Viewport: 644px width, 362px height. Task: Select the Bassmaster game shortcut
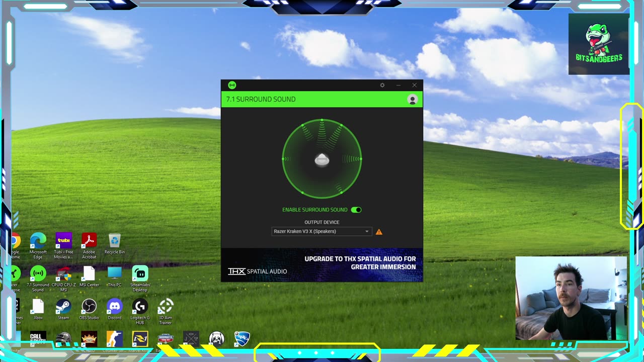(166, 339)
